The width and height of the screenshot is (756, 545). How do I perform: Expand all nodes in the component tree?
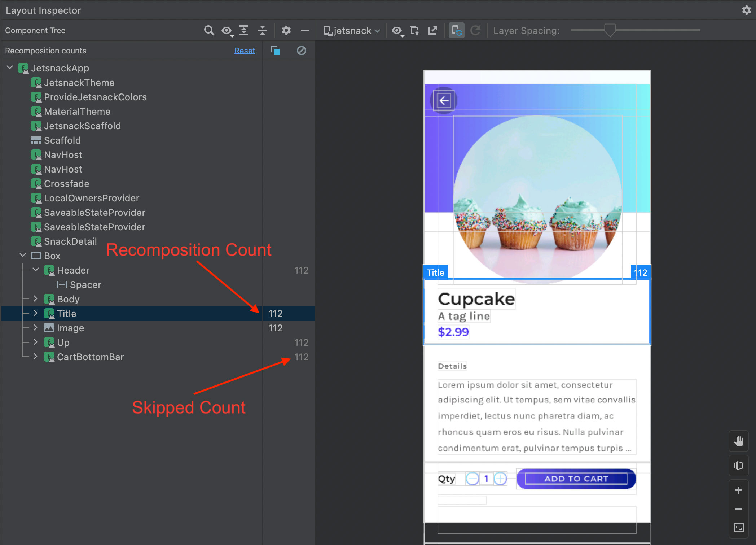pos(244,30)
